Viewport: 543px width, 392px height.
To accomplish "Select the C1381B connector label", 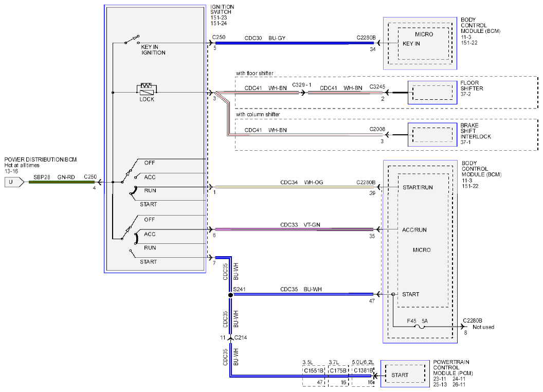I will (x=363, y=370).
